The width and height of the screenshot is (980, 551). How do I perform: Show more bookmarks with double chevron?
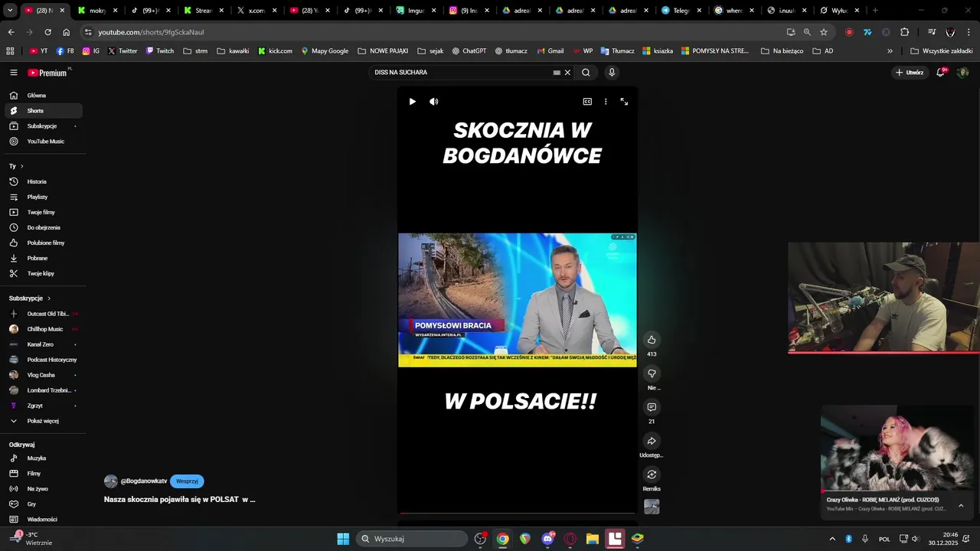coord(890,51)
